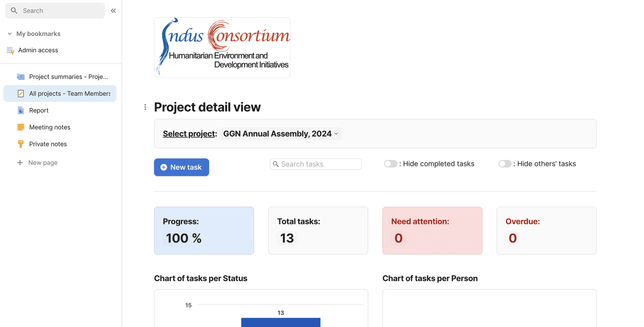Click the Progress 100 % card
Image resolution: width=644 pixels, height=327 pixels.
[204, 231]
